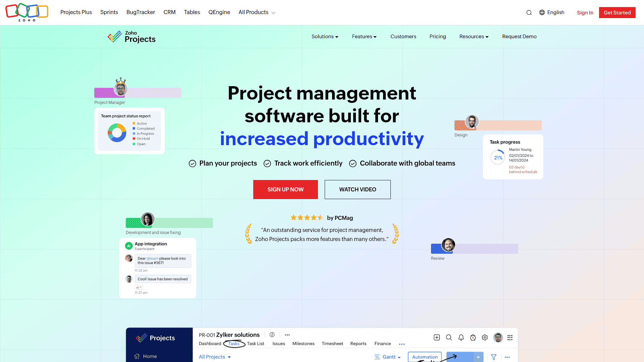This screenshot has width=644, height=362.
Task: Click the Development and issue fixing avatar
Action: [x=148, y=219]
